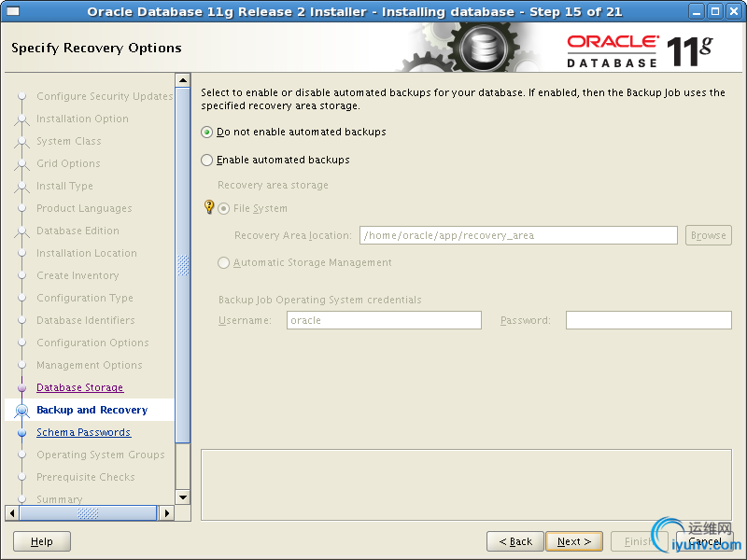Click the right arrow of the horizontal scrollbar

[x=166, y=513]
